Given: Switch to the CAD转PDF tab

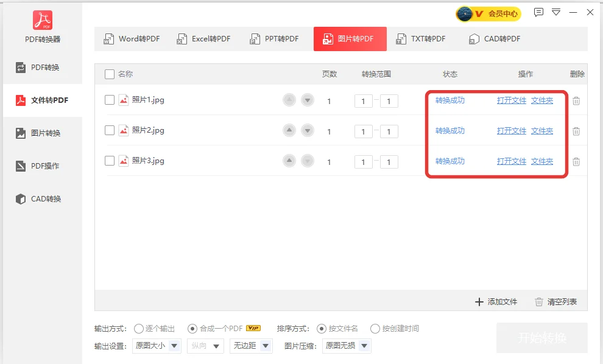Looking at the screenshot, I should click(x=495, y=39).
